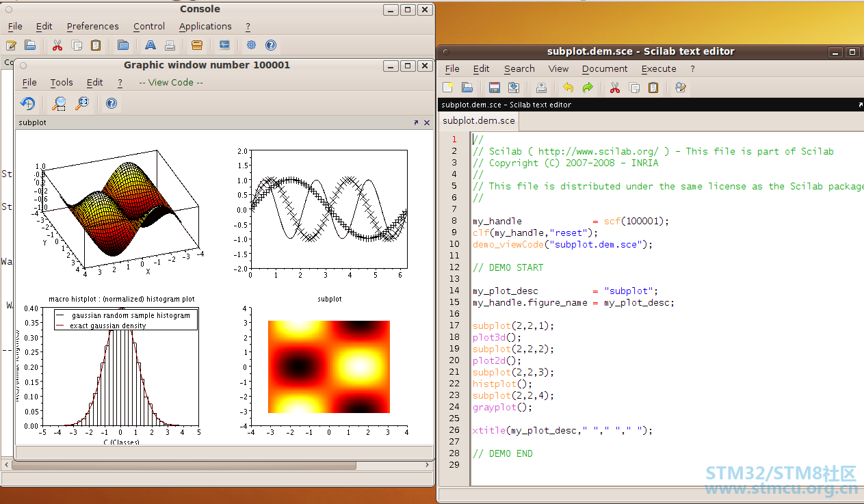Viewport: 864px width, 504px height.
Task: Open text editor View menu
Action: click(x=558, y=68)
